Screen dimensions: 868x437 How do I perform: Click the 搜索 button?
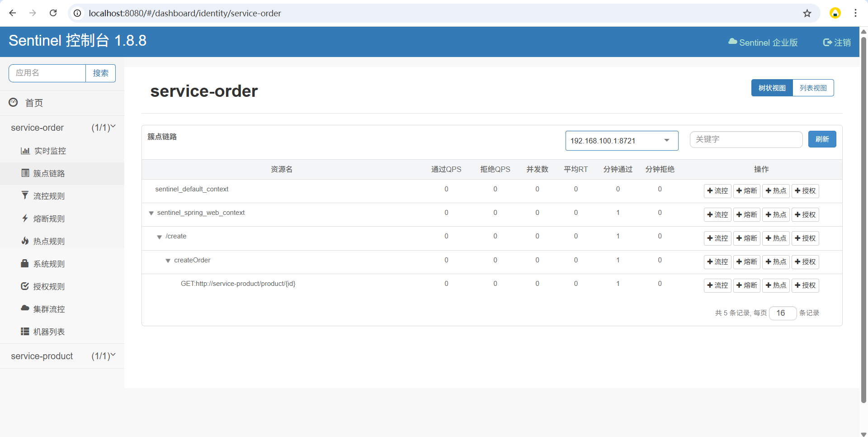tap(100, 73)
